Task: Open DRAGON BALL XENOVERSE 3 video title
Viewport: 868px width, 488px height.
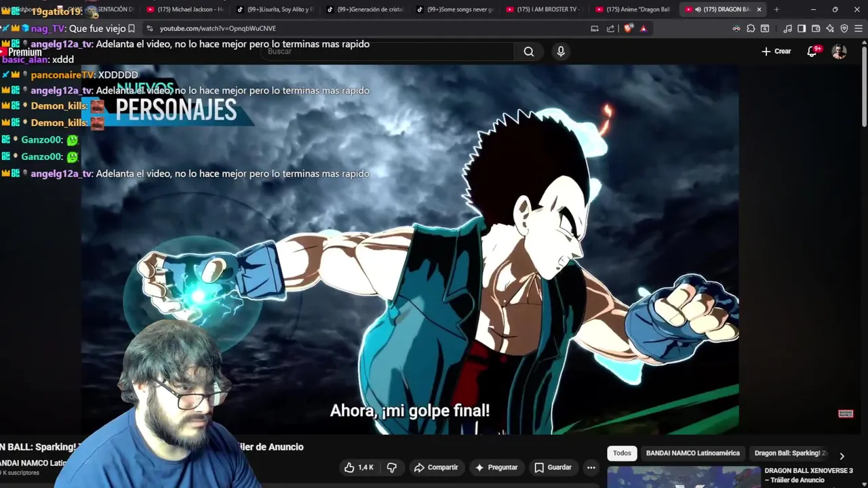Action: tap(808, 475)
